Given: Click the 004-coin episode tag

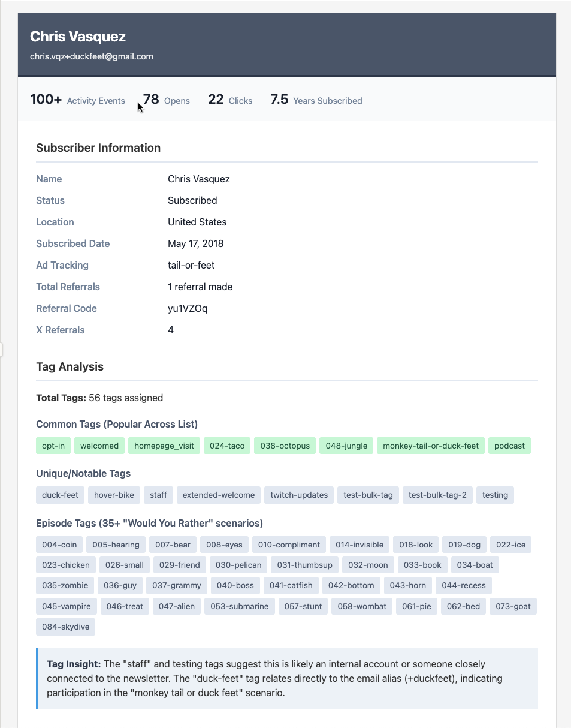Looking at the screenshot, I should click(59, 545).
